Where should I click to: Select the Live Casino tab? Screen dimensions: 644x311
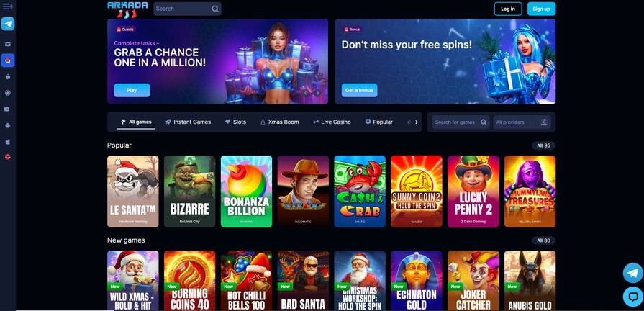click(x=332, y=122)
